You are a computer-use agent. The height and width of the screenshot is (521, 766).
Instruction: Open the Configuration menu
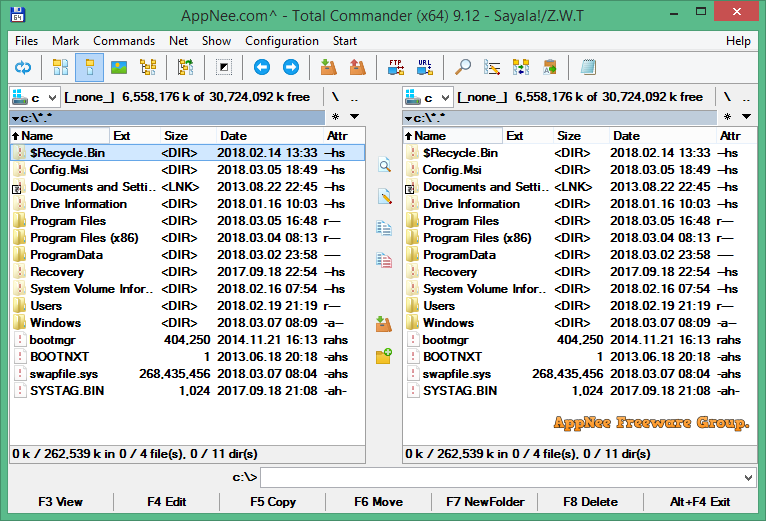[282, 41]
